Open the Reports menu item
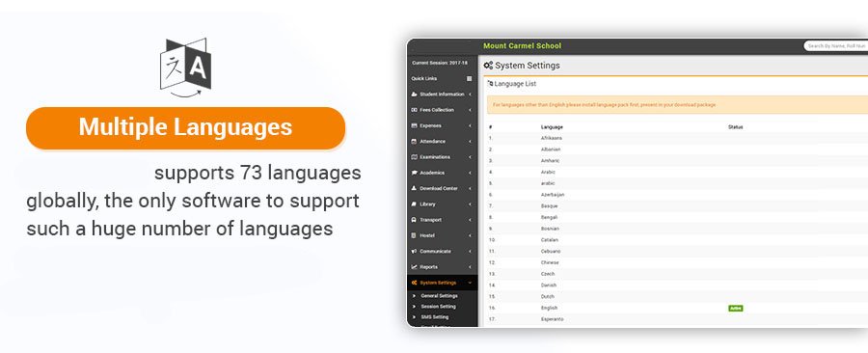 click(x=442, y=267)
